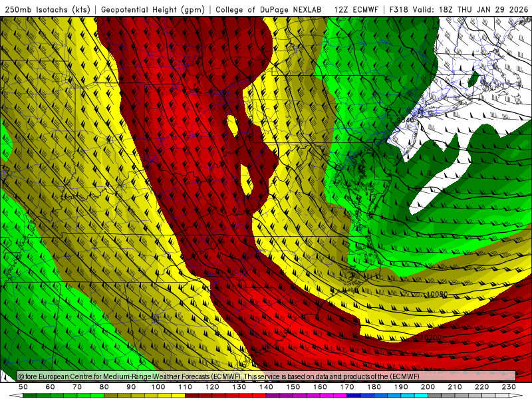Click the 170 value on the color scale

click(347, 387)
